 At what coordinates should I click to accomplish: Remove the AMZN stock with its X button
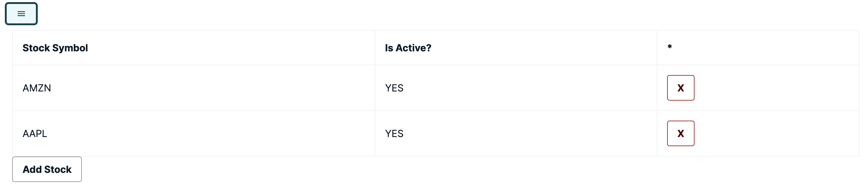(680, 88)
